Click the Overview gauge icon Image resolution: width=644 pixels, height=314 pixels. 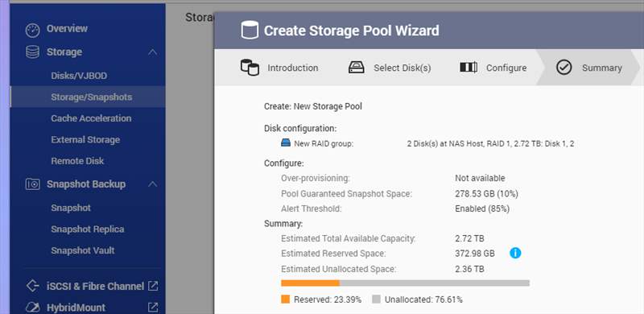point(32,30)
